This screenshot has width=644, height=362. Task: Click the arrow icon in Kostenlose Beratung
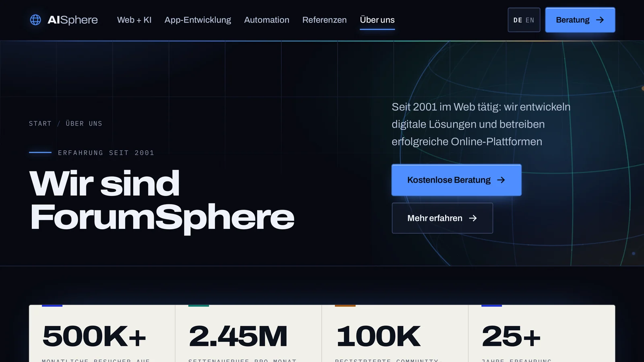coord(501,180)
